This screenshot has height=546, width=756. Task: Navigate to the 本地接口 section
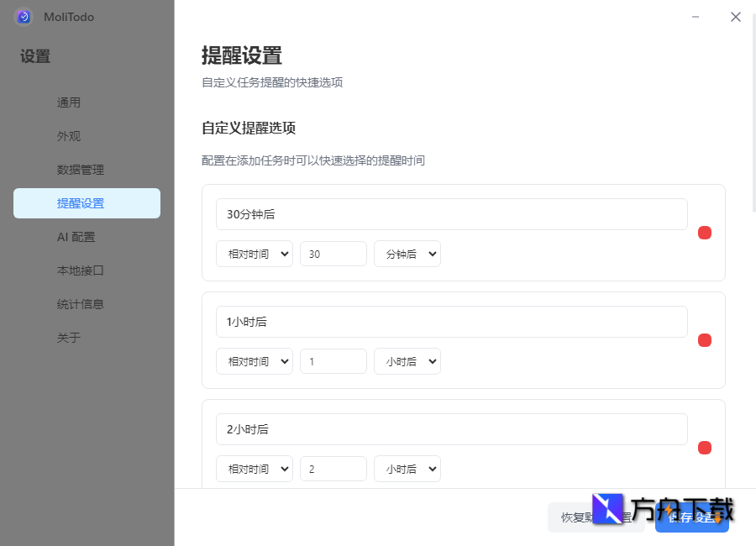coord(87,270)
